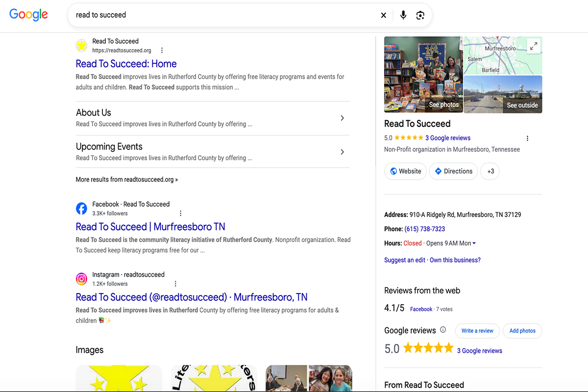Open the Read To Succeed: Home result
Screen dimensions: 588x392
click(126, 64)
